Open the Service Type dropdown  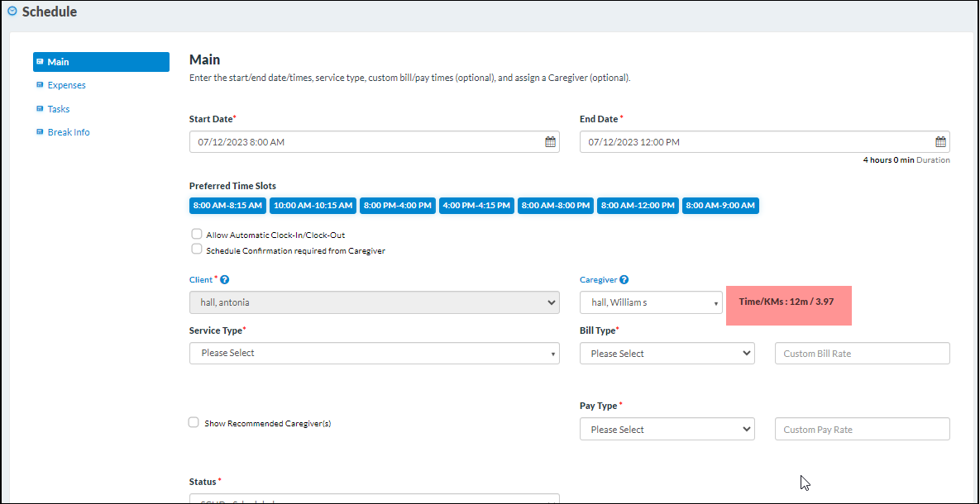pos(374,352)
